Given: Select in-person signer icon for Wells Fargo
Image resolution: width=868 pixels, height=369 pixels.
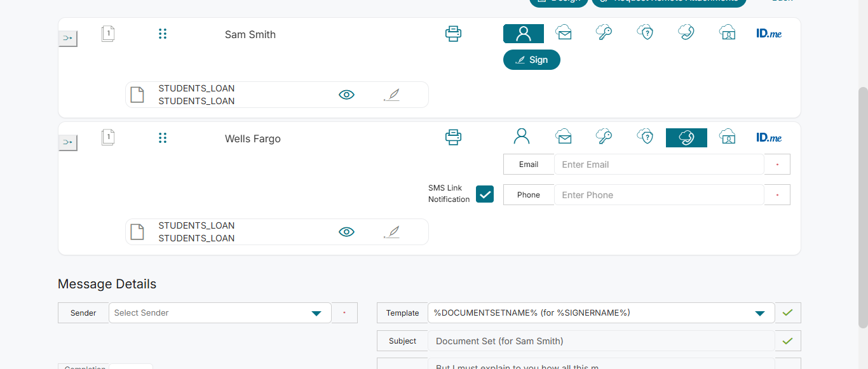Looking at the screenshot, I should (522, 137).
